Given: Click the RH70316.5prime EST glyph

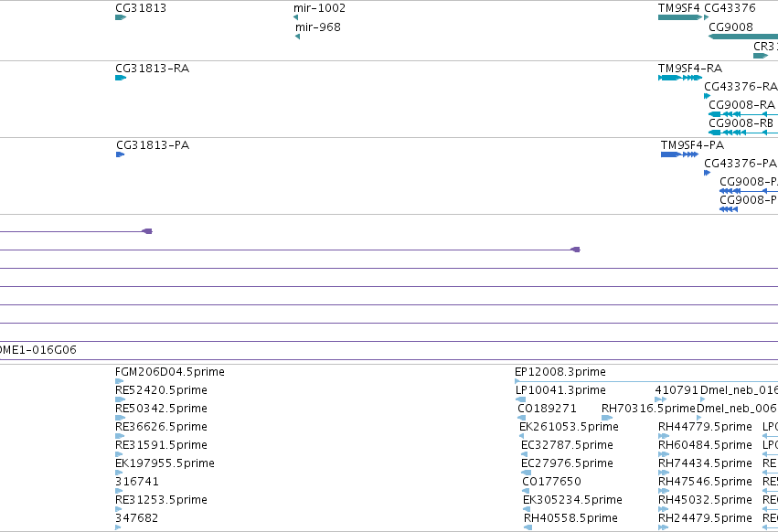Looking at the screenshot, I should (607, 418).
